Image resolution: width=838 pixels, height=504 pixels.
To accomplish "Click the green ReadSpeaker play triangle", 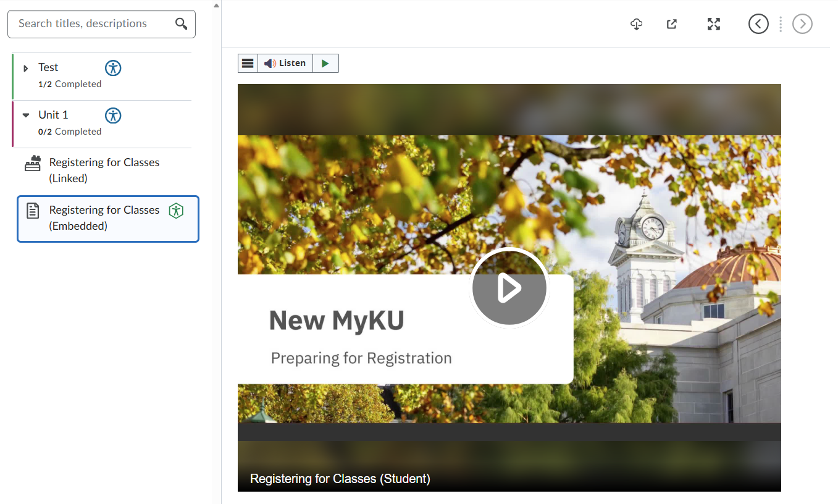I will pos(325,63).
